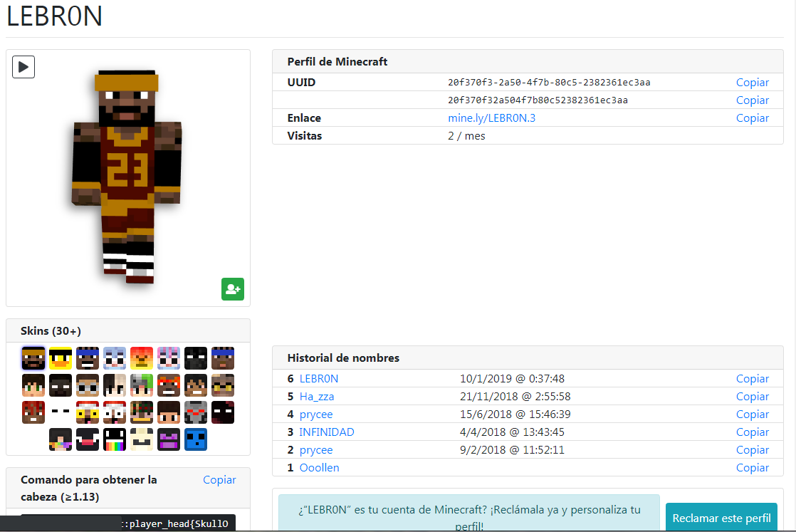Viewport: 796px width, 532px height.
Task: Select the tan face with yellow sunglasses
Action: 223,385
